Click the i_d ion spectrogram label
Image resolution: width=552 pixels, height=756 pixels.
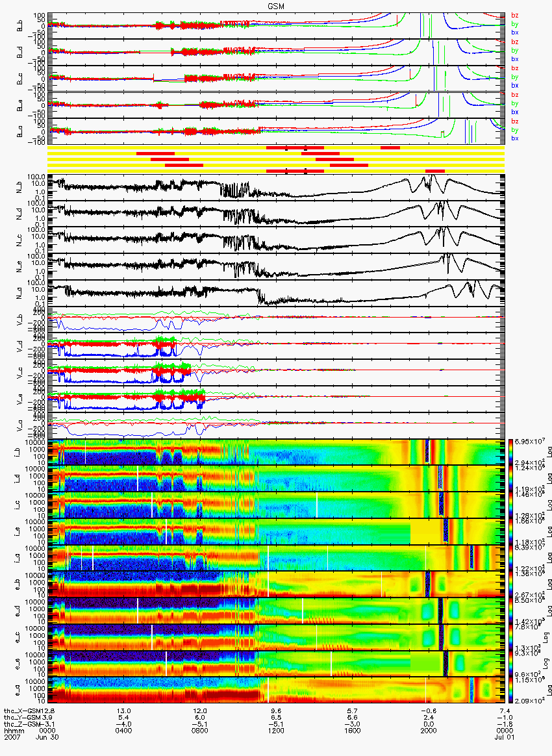click(18, 479)
